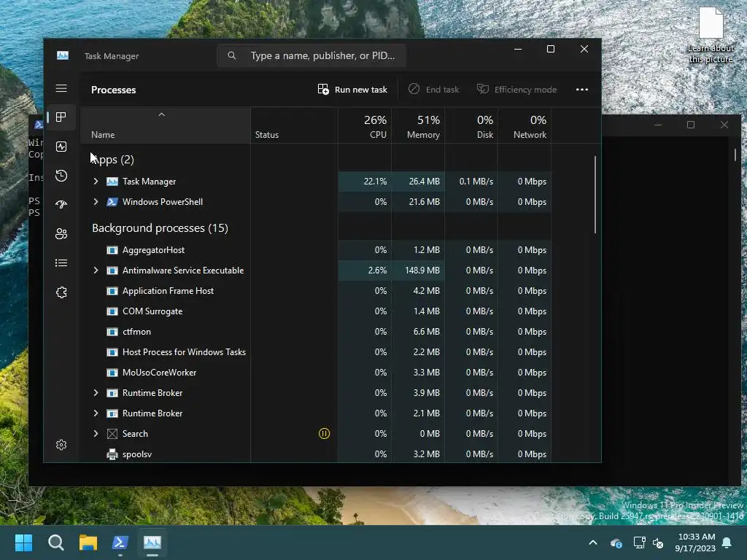Open the App history page in sidebar
This screenshot has width=747, height=560.
pos(61,176)
